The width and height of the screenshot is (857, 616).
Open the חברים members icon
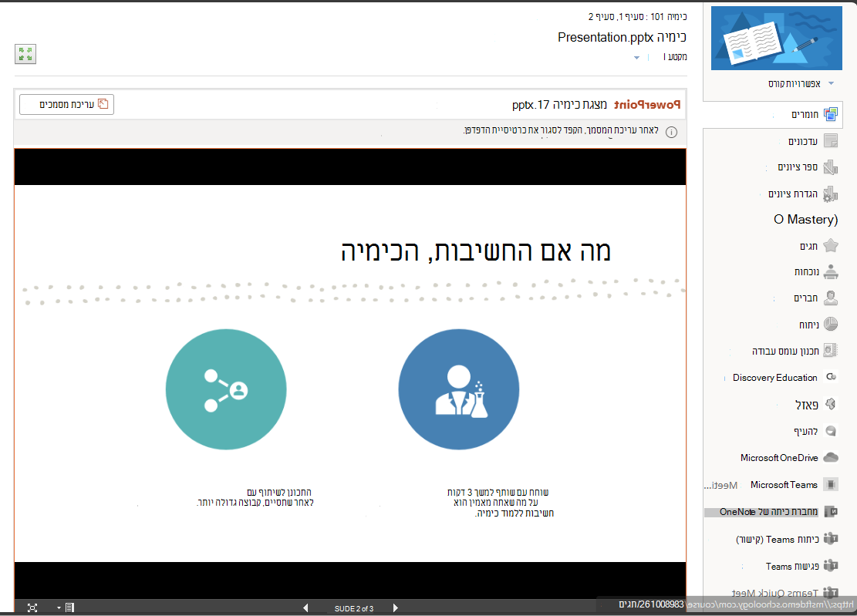830,298
